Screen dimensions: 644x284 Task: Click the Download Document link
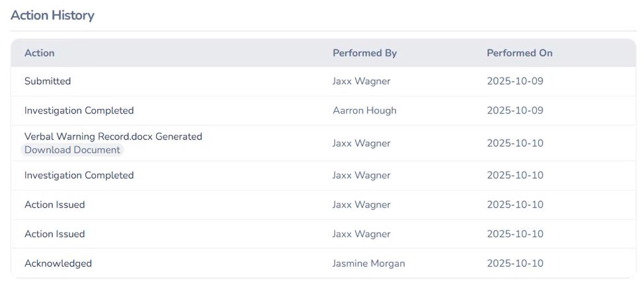(x=73, y=150)
